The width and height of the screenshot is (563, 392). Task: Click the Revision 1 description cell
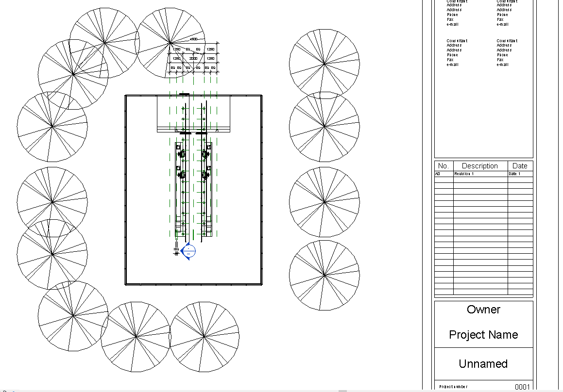point(480,174)
